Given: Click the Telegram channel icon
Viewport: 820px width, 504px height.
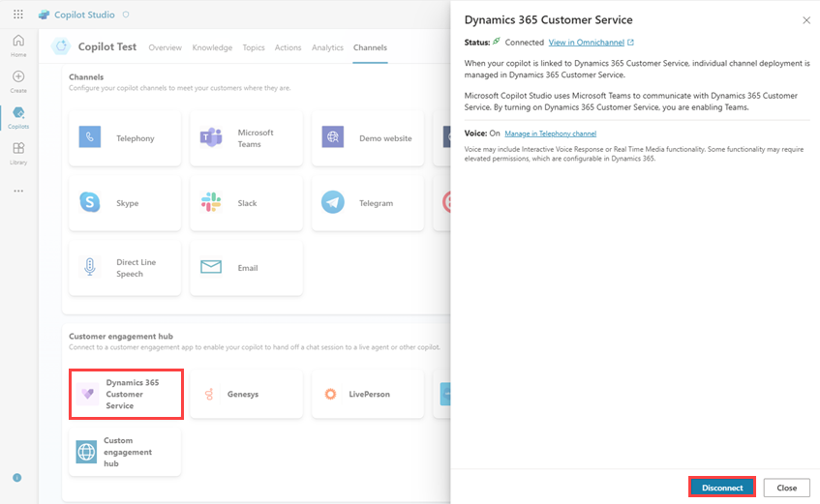Looking at the screenshot, I should (x=333, y=202).
